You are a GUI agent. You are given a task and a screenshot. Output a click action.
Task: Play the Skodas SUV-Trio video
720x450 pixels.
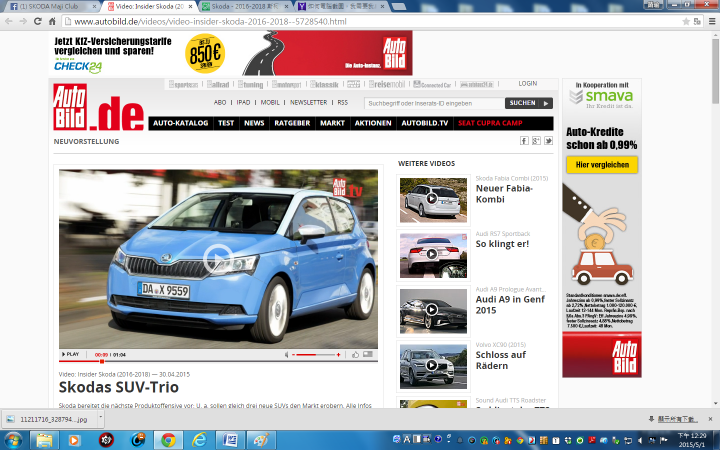click(x=218, y=259)
